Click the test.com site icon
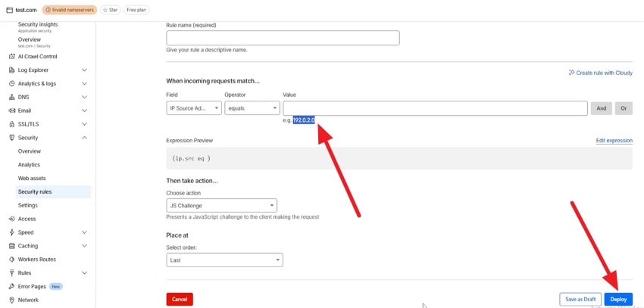Viewport: 644px width, 308px height. [x=10, y=10]
